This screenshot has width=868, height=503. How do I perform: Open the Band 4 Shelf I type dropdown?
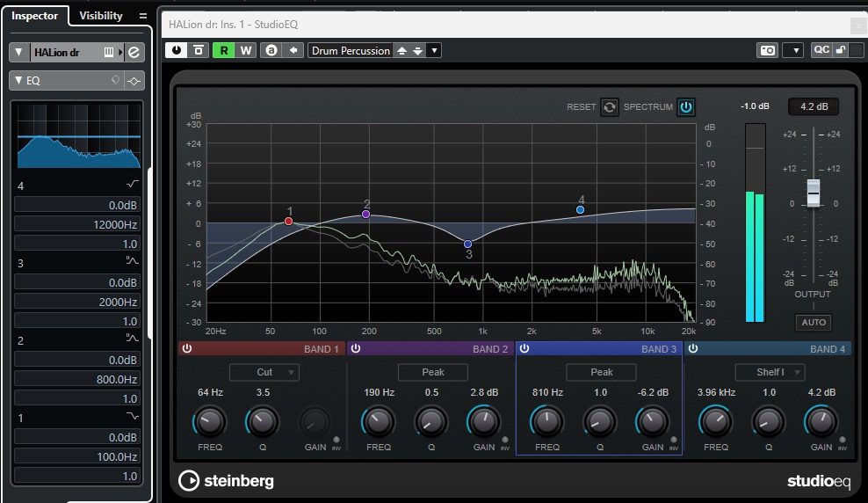(770, 372)
